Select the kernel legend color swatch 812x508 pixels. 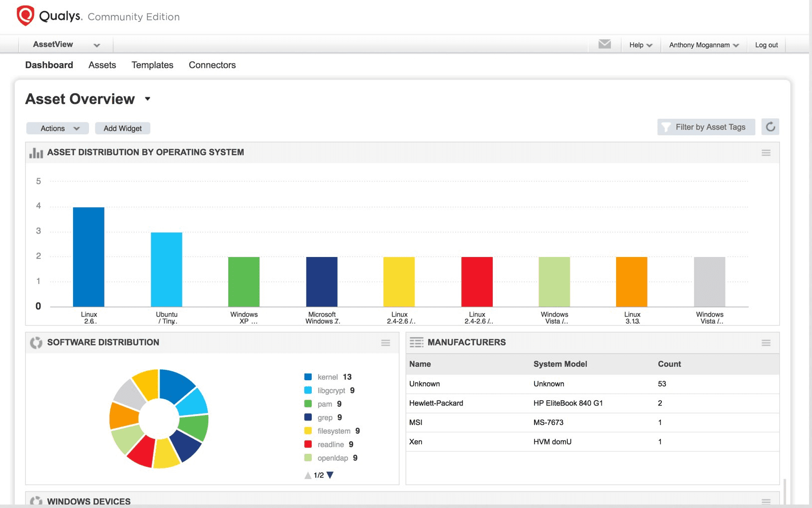[x=307, y=377]
